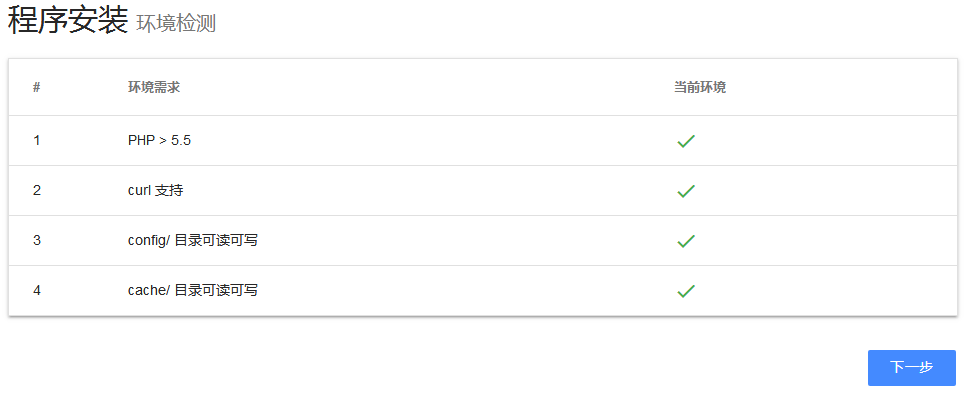The width and height of the screenshot is (968, 401).
Task: Click row number 2 in the table
Action: 37,191
